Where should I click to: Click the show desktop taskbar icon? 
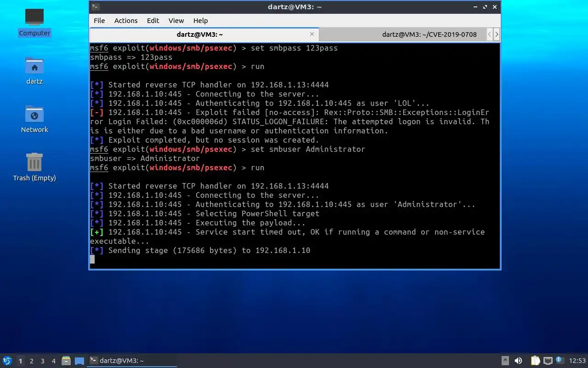(x=79, y=361)
